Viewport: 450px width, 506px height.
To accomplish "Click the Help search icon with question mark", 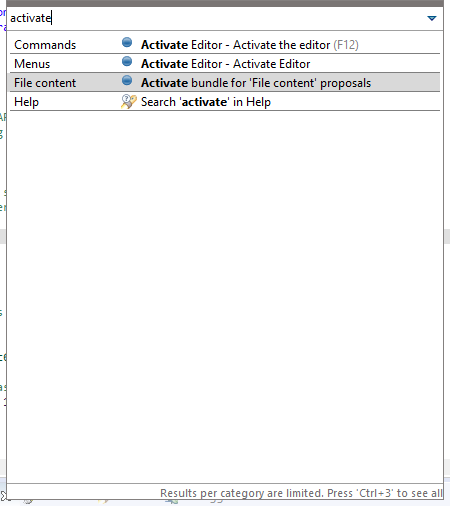I will tap(128, 101).
